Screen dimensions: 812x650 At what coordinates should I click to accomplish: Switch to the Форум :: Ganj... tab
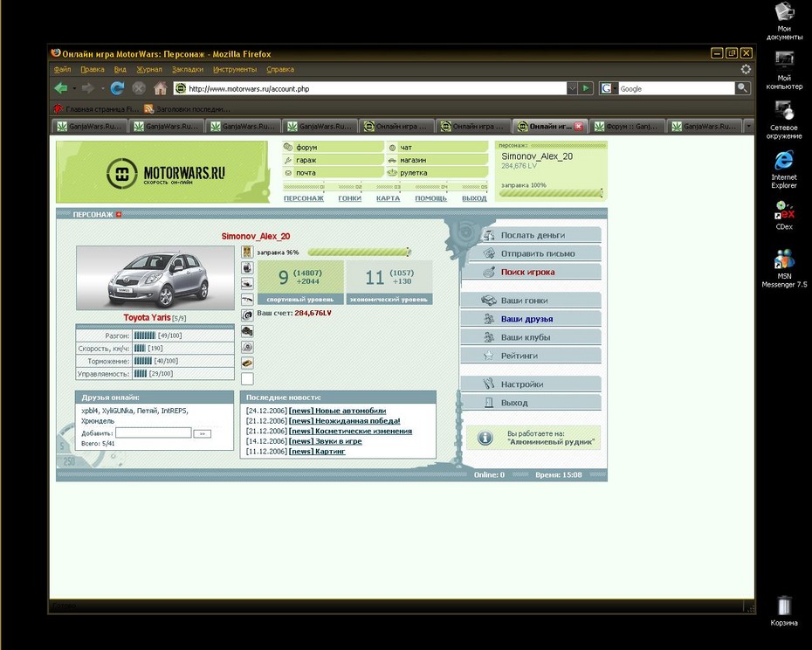point(626,126)
